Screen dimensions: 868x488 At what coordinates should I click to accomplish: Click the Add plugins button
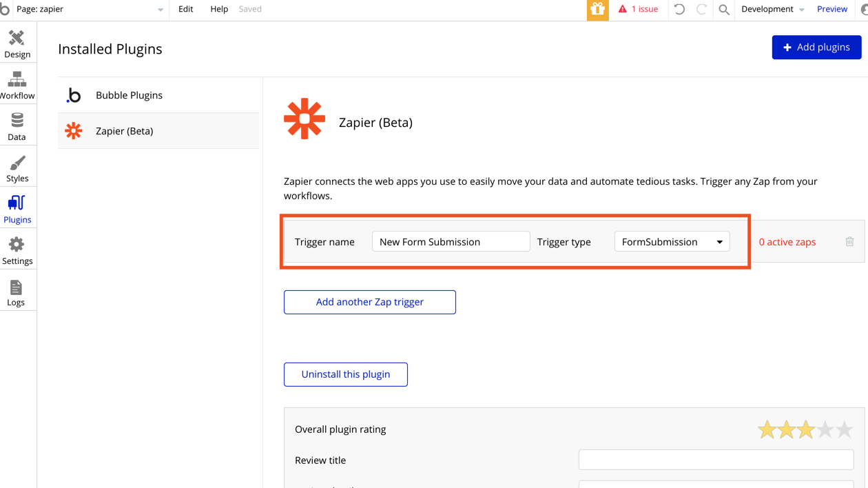tap(816, 47)
